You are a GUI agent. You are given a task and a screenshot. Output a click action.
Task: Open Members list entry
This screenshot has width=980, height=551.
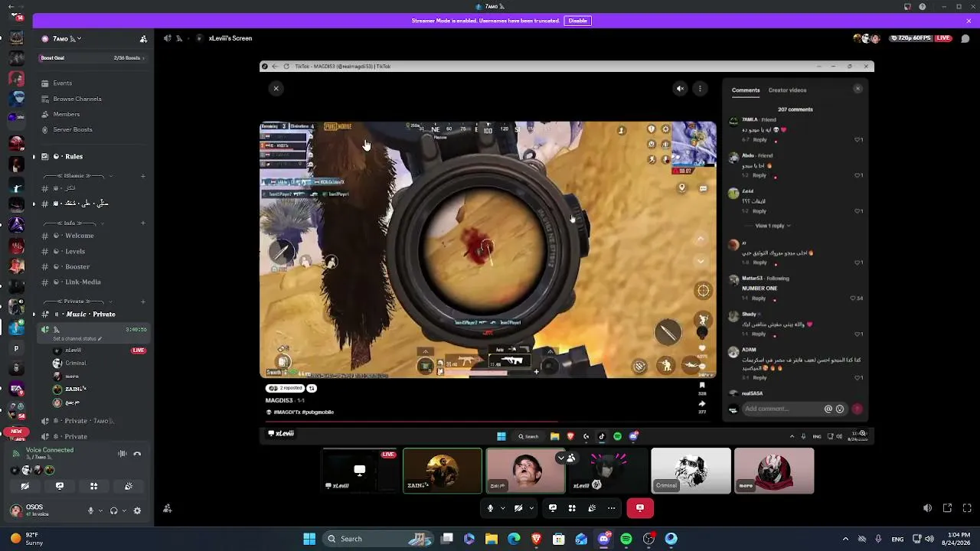tap(93, 114)
